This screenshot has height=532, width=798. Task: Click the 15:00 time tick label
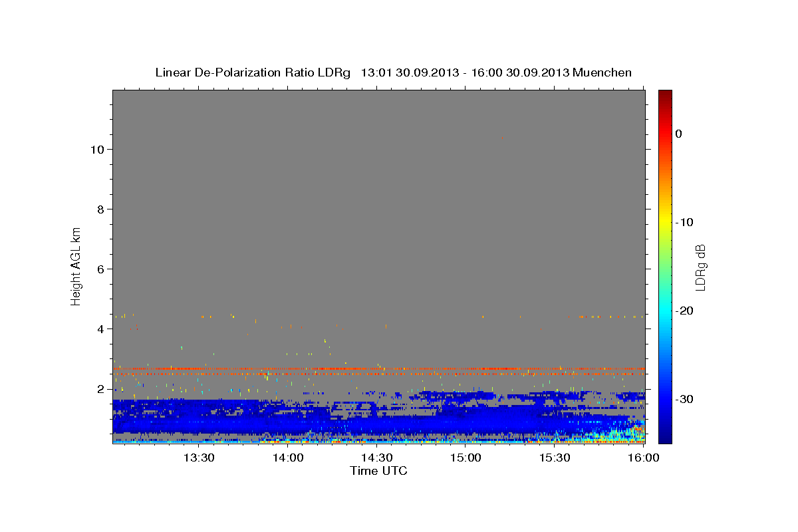pyautogui.click(x=465, y=458)
